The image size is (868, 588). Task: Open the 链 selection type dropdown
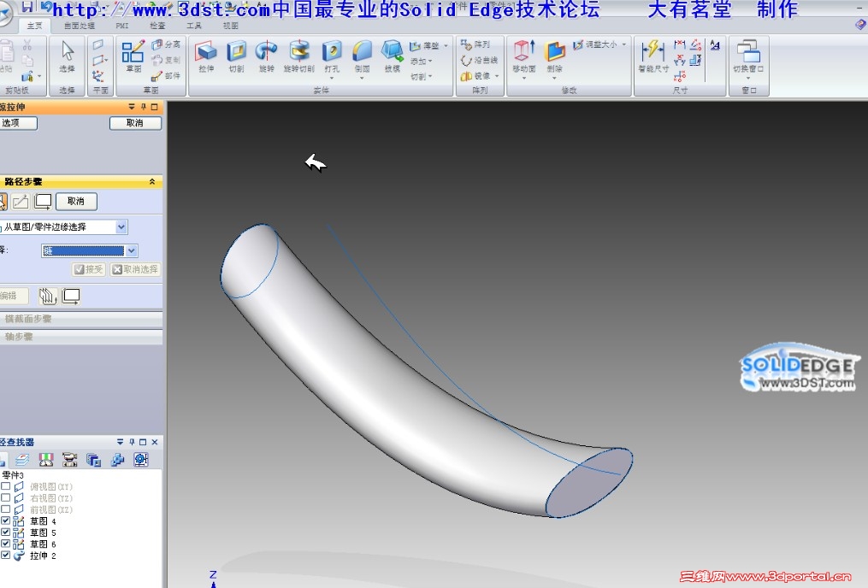(131, 250)
